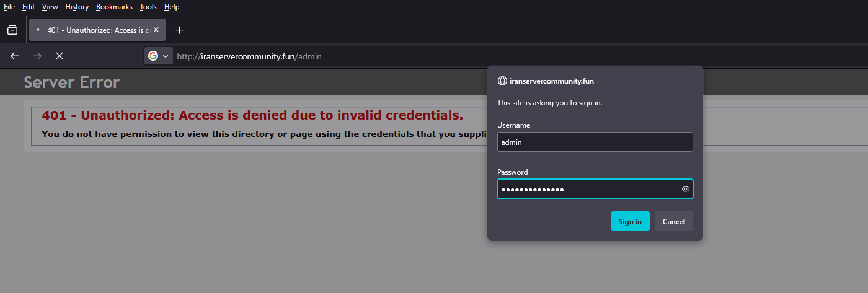Click the address bar URL

[x=249, y=56]
